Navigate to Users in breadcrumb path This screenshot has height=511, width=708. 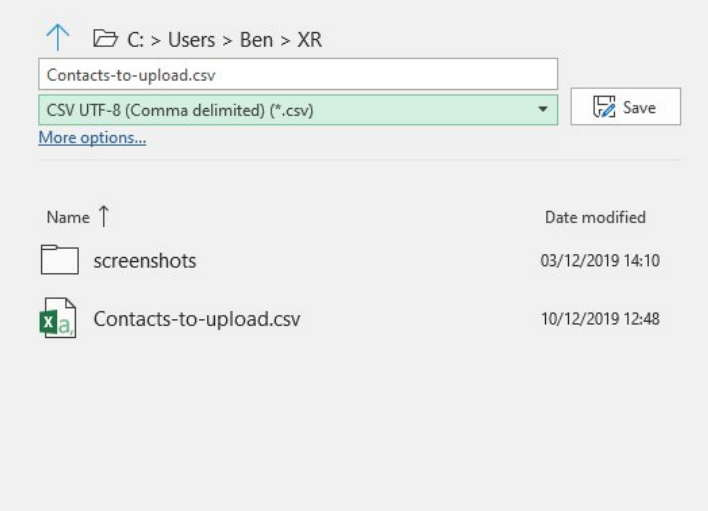[x=191, y=40]
